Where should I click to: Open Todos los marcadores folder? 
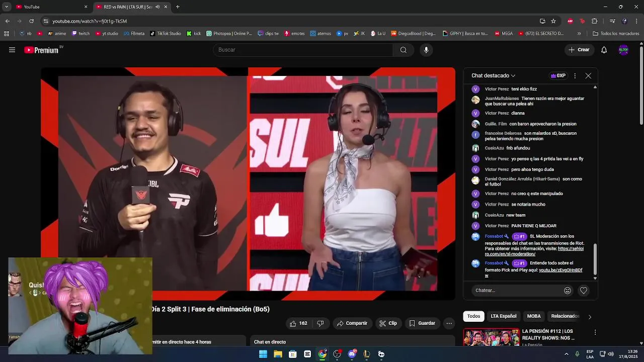click(x=616, y=34)
